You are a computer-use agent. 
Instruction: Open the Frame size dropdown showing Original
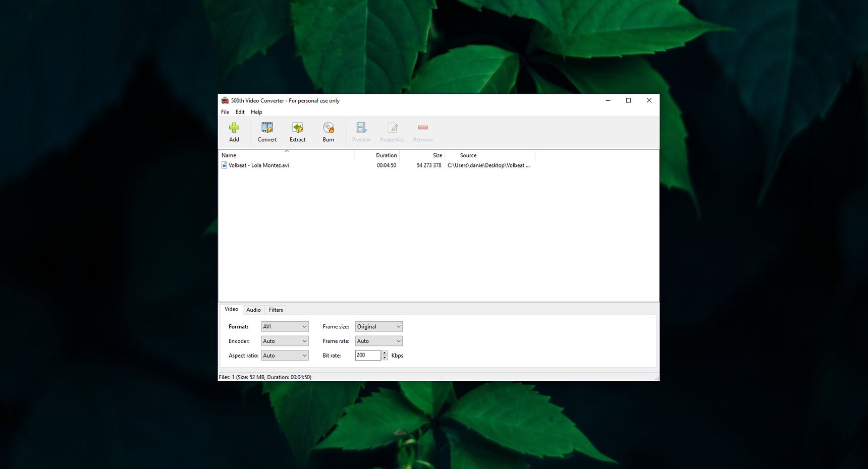click(x=379, y=327)
